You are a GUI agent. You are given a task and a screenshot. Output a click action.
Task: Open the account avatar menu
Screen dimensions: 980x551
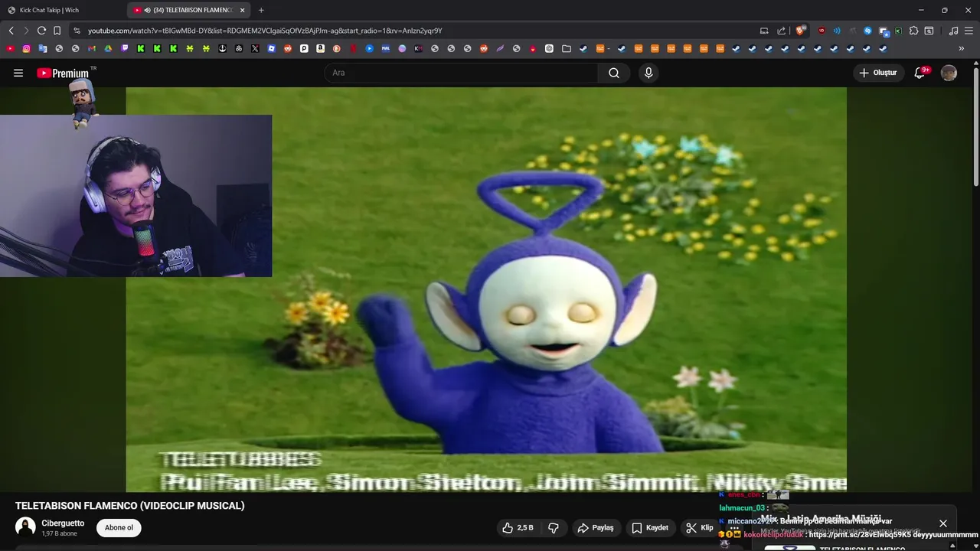pos(949,73)
